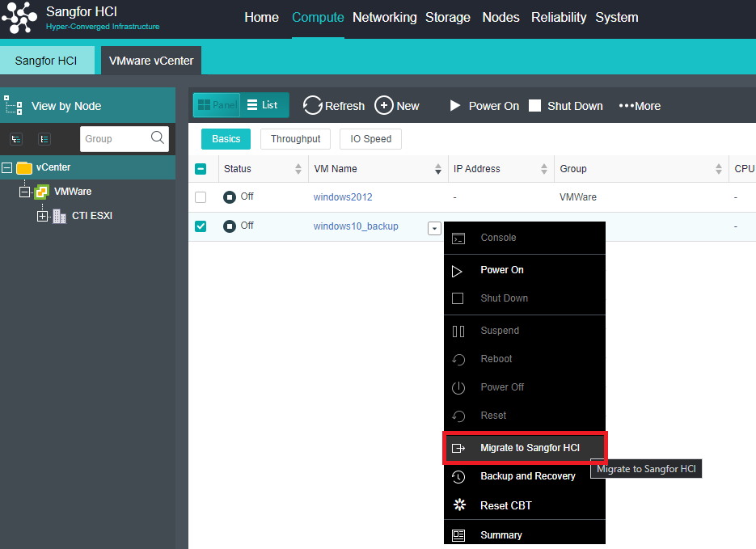
Task: Choose Backup and Recovery from context menu
Action: coord(527,476)
